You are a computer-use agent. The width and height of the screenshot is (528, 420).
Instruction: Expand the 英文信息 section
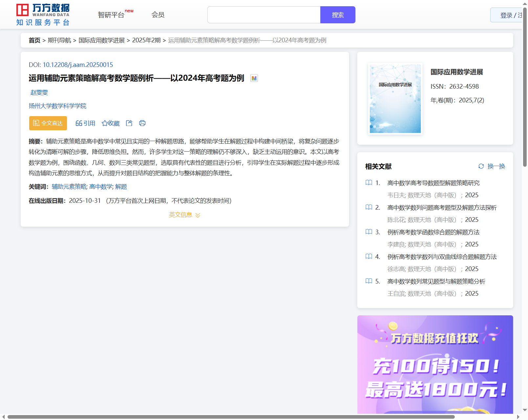pyautogui.click(x=184, y=215)
